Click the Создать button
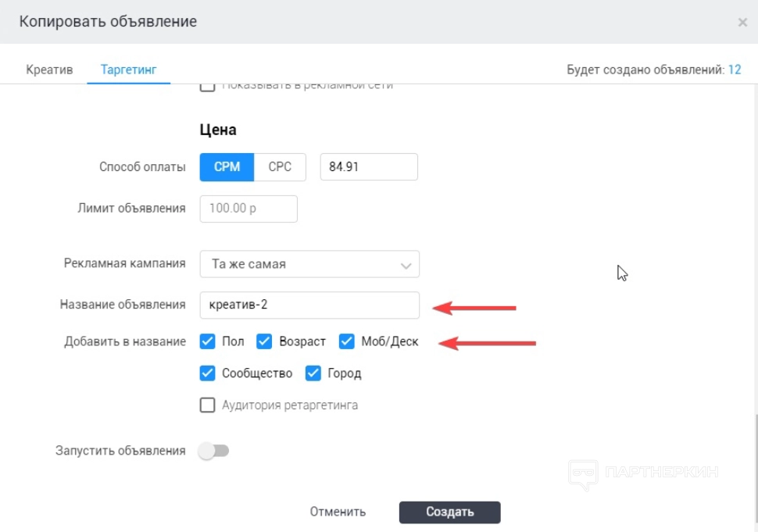 coord(449,512)
